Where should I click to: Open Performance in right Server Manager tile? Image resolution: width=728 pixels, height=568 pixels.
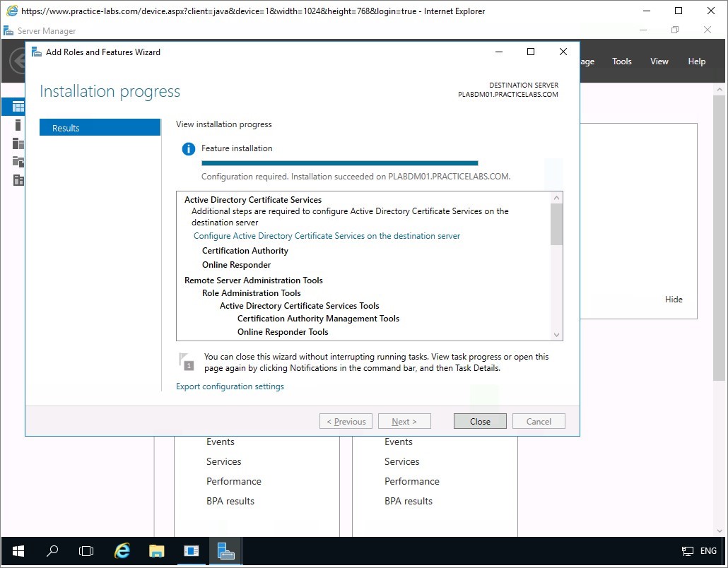(x=412, y=481)
